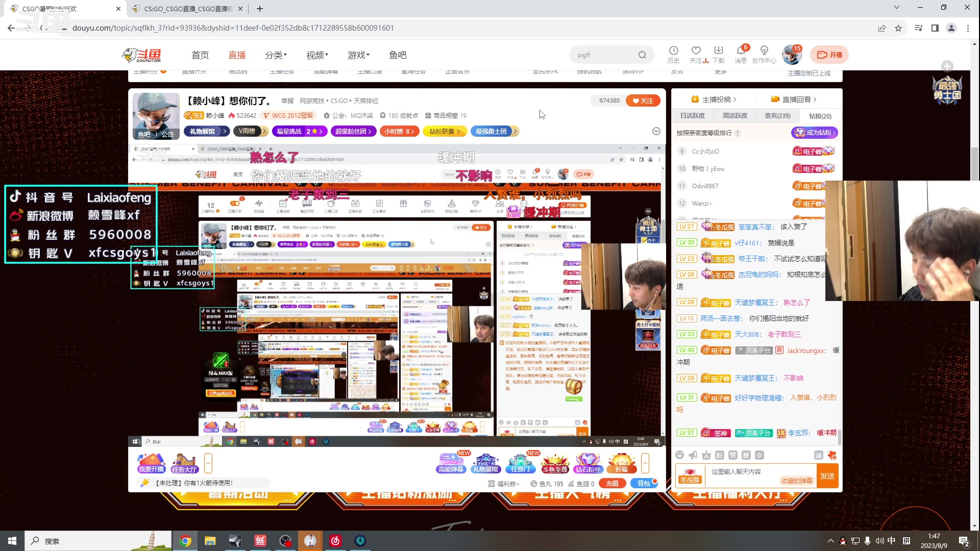Open the 任意门 gift icon
Image resolution: width=980 pixels, height=551 pixels.
[520, 463]
